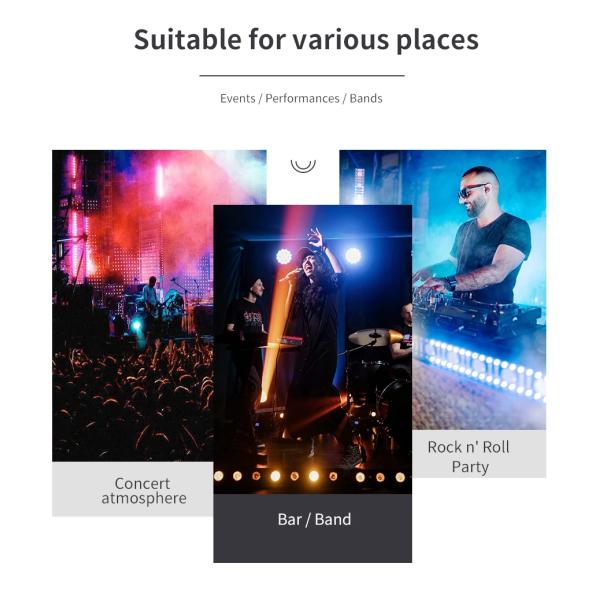Click the word Performances in subtitle
This screenshot has width=600, height=600.
coord(302,98)
